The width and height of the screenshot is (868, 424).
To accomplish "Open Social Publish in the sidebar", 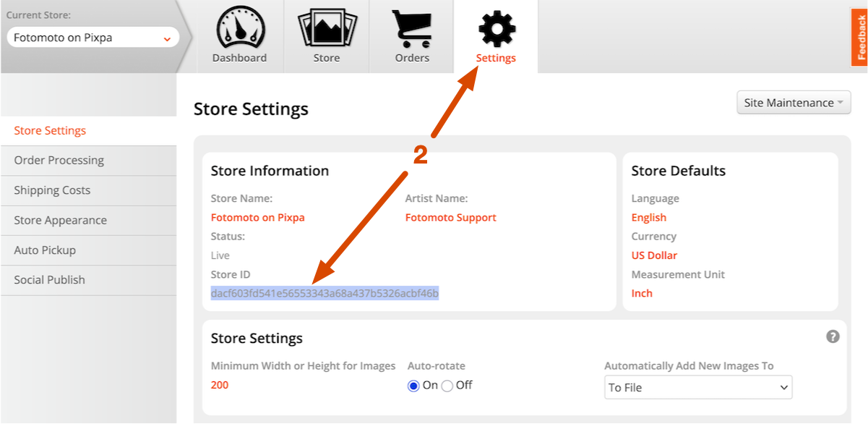I will (49, 279).
